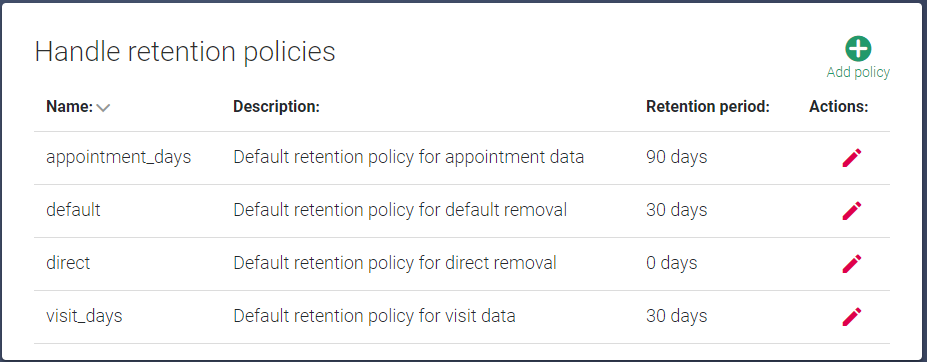Screen dimensions: 927x362
Task: Click the Description column header
Action: coord(276,106)
